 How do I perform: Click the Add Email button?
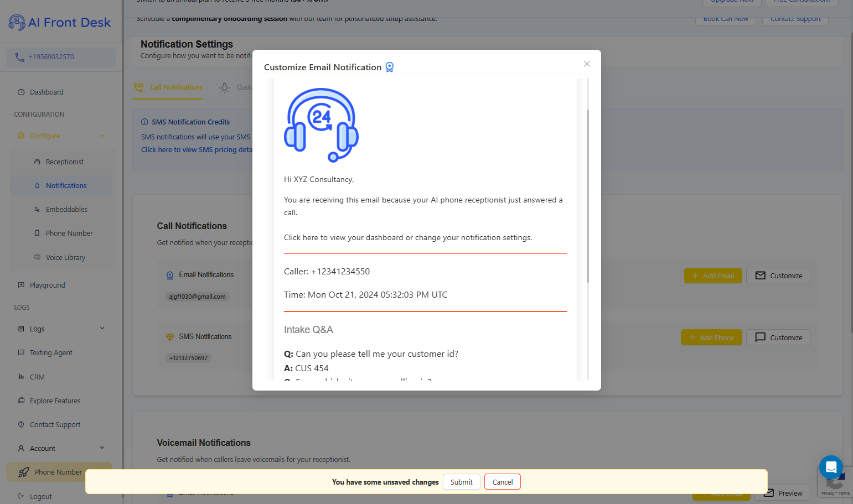(x=713, y=276)
